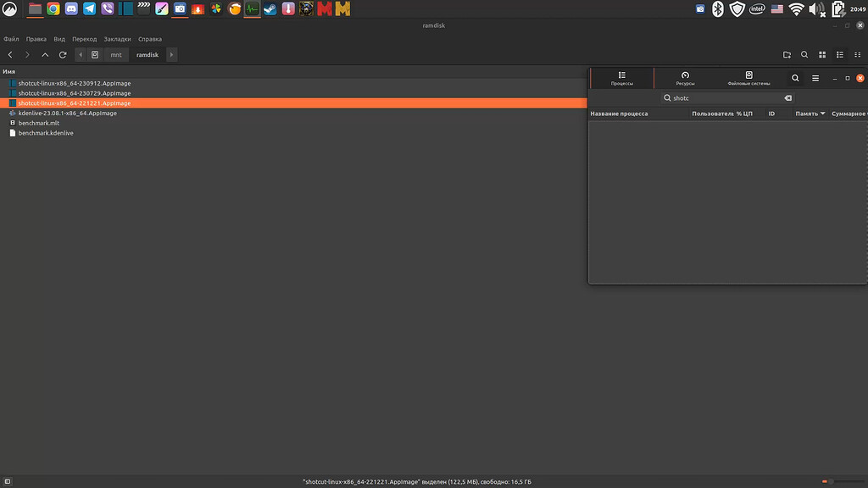This screenshot has height=488, width=868.
Task: Switch to icon grid view in Nemo
Action: (x=822, y=54)
